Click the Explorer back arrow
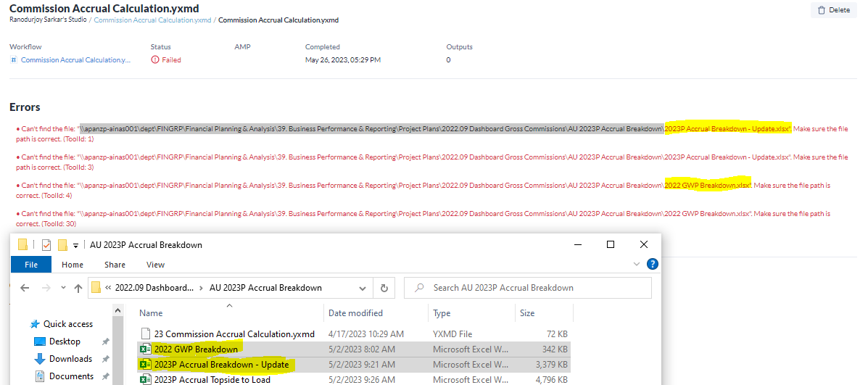Screen dimensions: 868x385 point(24,288)
